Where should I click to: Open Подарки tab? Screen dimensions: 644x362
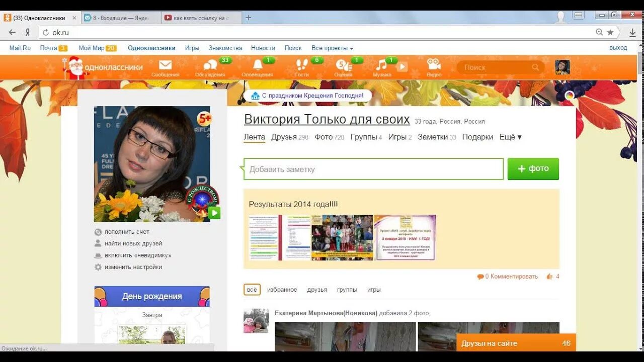[x=477, y=137]
